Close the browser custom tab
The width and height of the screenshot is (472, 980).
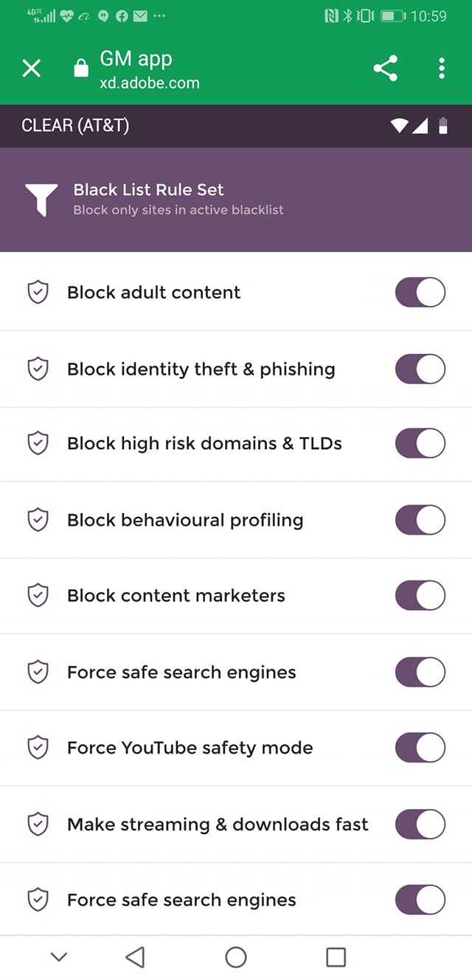pos(32,69)
